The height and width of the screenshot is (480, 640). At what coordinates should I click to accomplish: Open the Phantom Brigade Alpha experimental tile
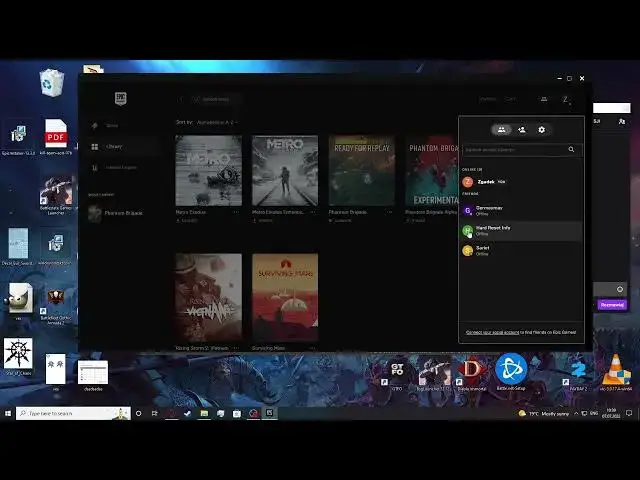pyautogui.click(x=432, y=171)
